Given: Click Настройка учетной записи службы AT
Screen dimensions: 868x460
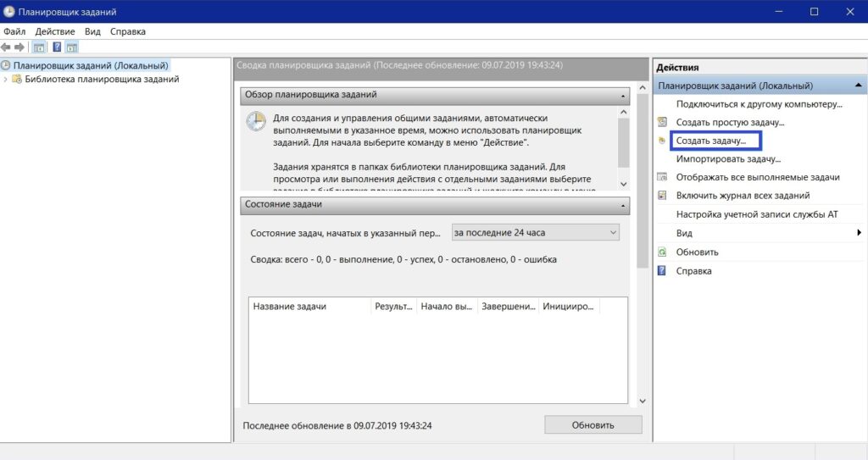Looking at the screenshot, I should click(757, 214).
